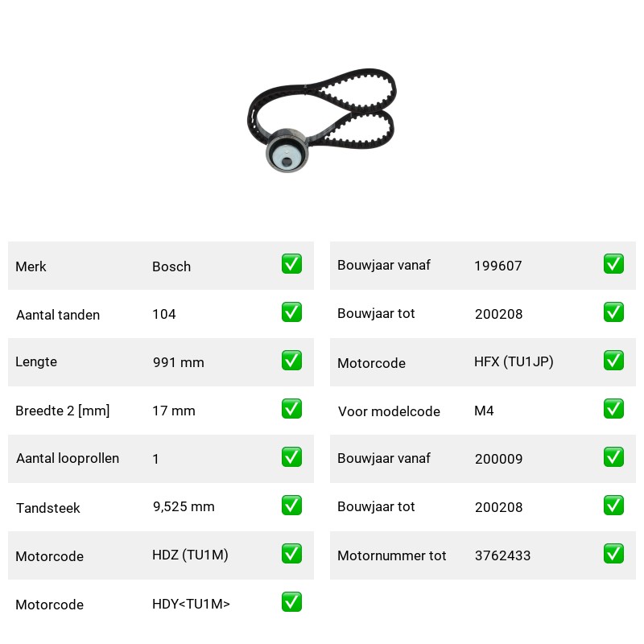Click the timing belt kit product image

pos(321,120)
